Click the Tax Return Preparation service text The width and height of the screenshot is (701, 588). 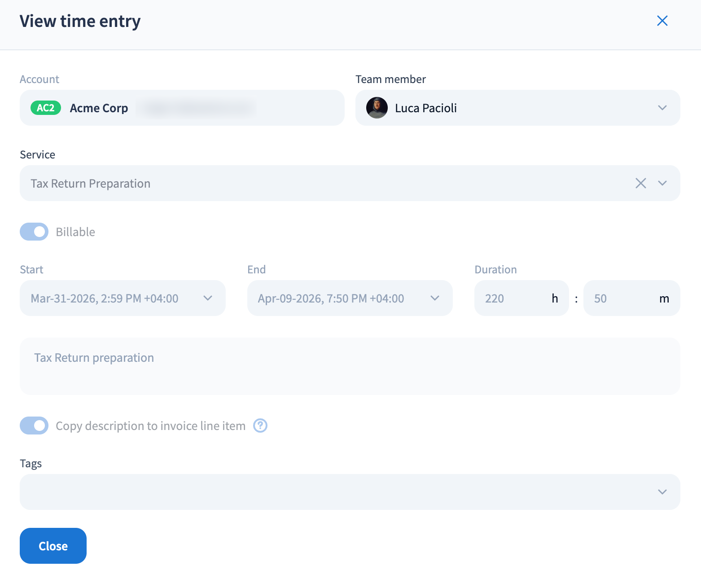click(x=91, y=184)
